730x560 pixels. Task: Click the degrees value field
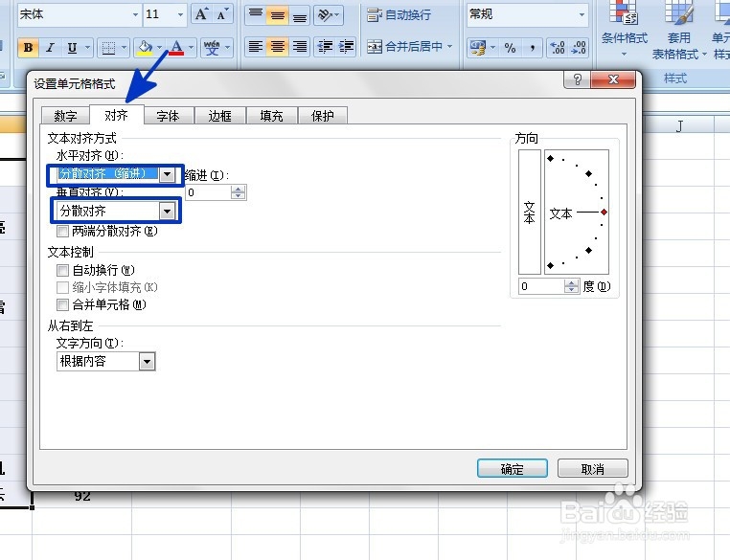pyautogui.click(x=542, y=286)
